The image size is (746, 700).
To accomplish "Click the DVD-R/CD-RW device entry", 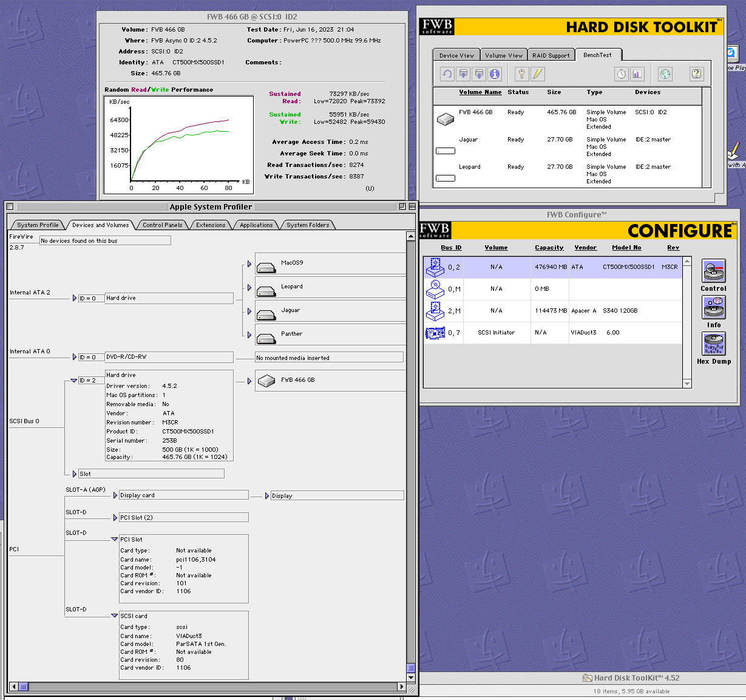I will tap(169, 357).
